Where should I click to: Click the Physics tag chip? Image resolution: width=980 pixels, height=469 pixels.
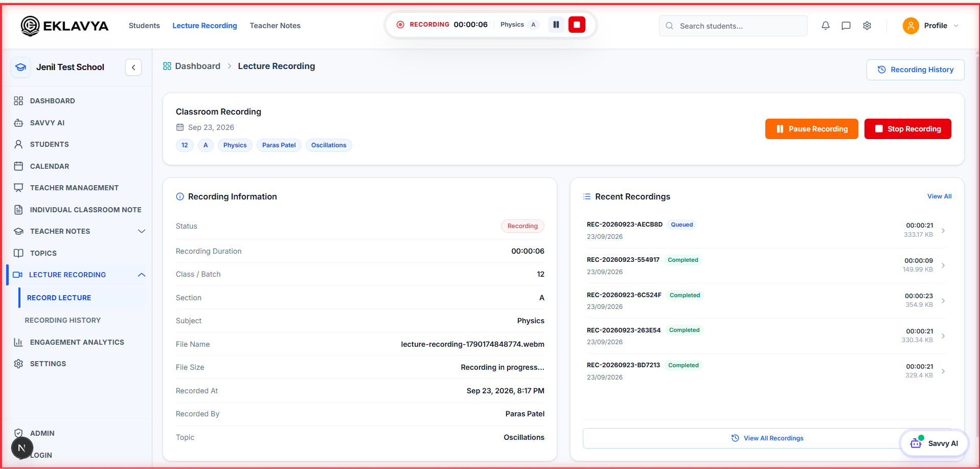tap(235, 145)
